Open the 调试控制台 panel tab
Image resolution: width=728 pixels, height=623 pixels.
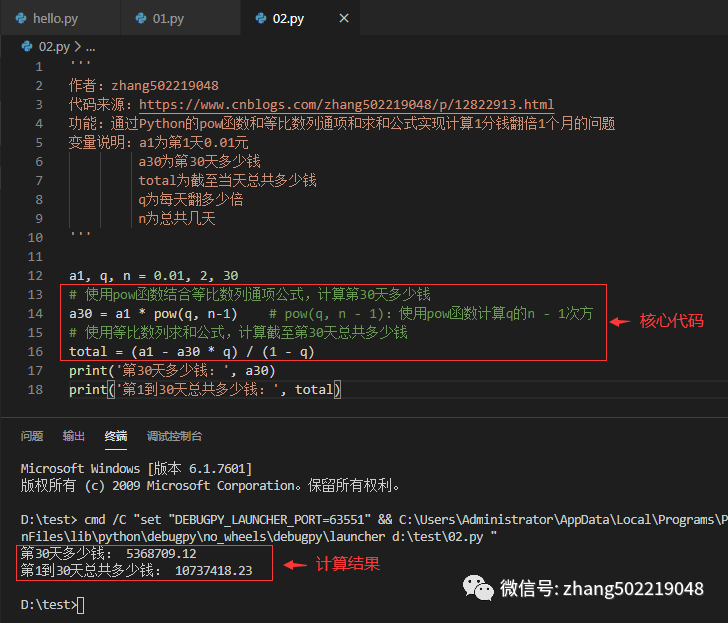[x=174, y=436]
